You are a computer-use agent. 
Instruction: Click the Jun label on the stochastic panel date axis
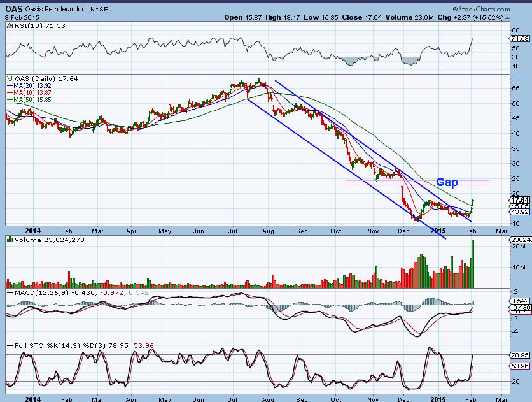[x=199, y=399]
